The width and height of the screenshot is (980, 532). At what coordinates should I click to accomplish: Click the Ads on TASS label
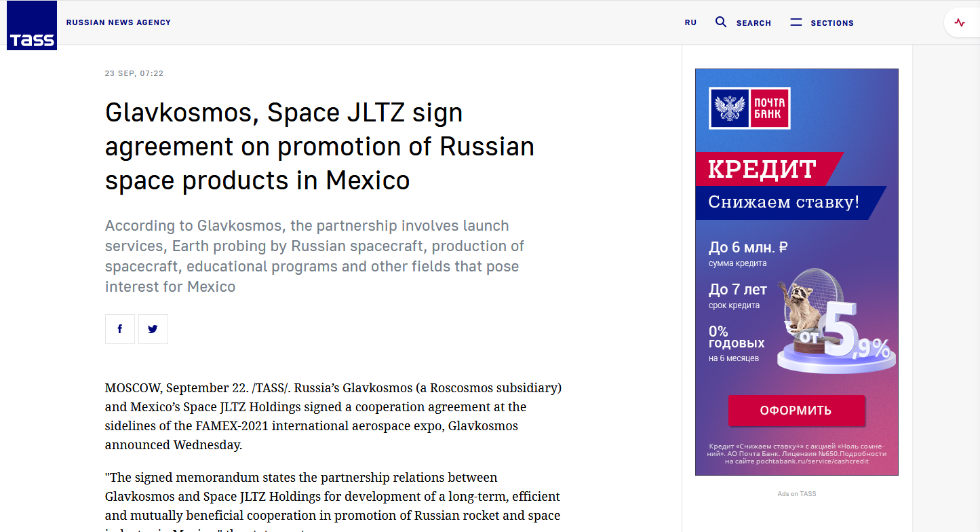[x=797, y=494]
